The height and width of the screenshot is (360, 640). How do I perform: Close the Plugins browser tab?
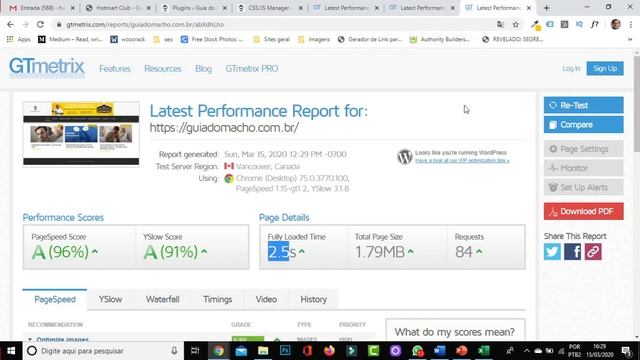224,8
